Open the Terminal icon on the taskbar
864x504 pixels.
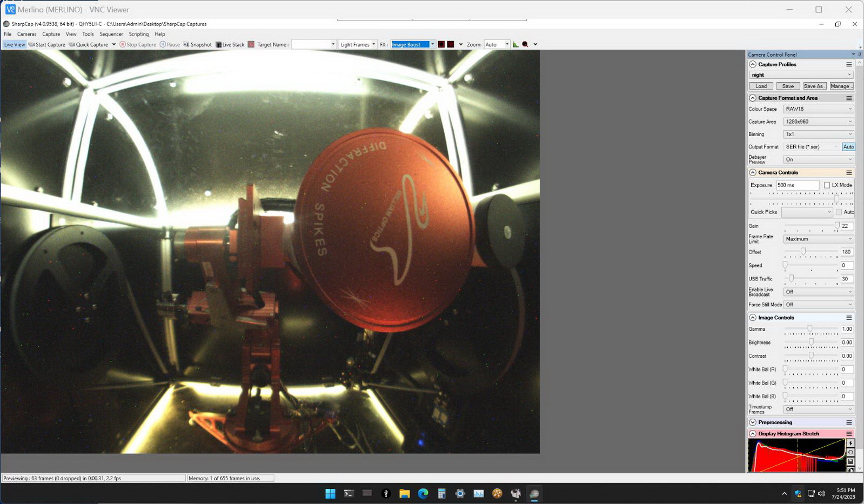coord(349,493)
